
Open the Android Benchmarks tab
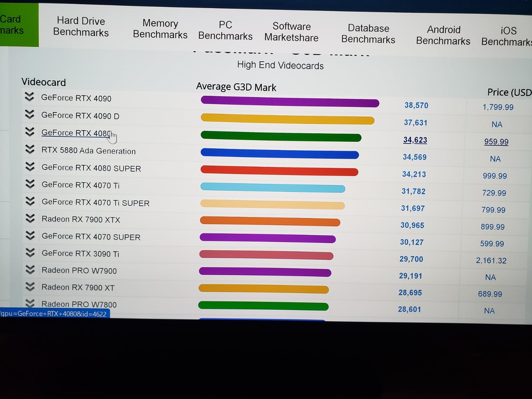(x=443, y=35)
